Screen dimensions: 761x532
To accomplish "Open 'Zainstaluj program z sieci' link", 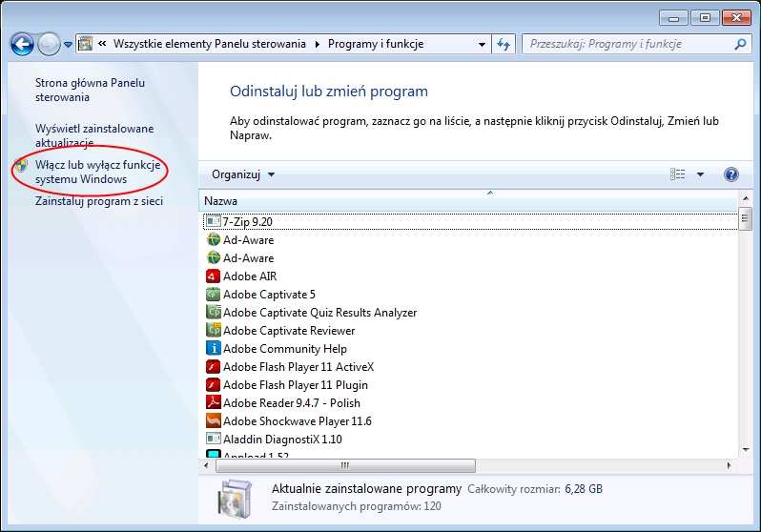I will pos(99,201).
